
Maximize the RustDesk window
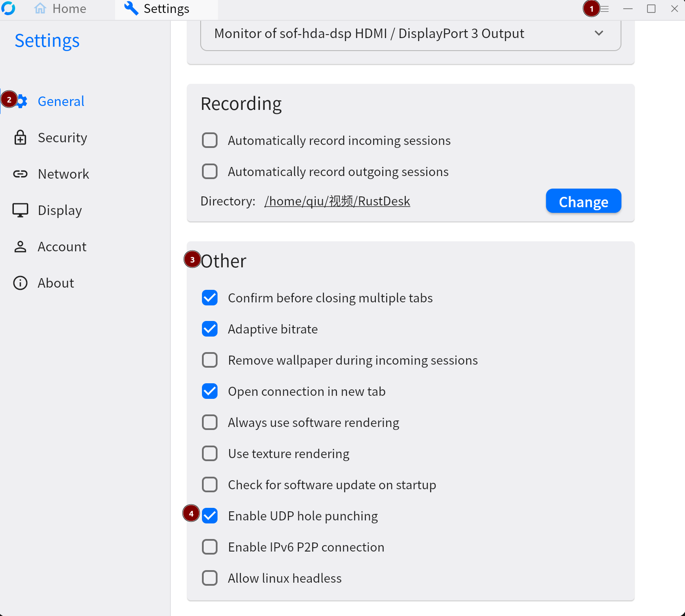pyautogui.click(x=651, y=9)
